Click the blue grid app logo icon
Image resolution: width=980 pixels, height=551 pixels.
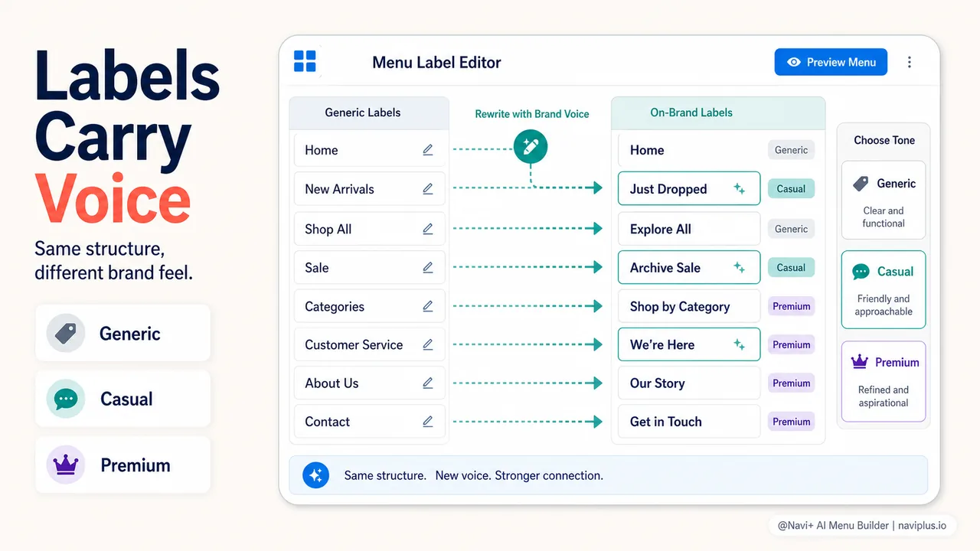coord(305,62)
